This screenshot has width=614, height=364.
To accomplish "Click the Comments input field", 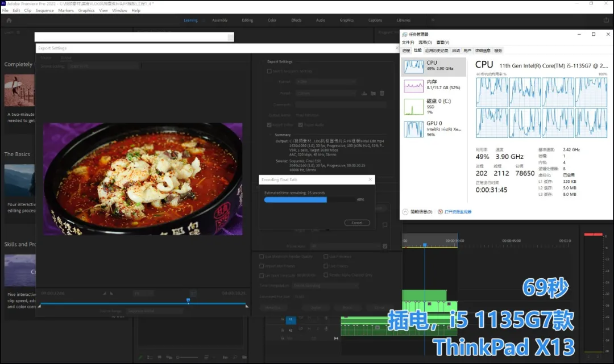I will coord(341,104).
